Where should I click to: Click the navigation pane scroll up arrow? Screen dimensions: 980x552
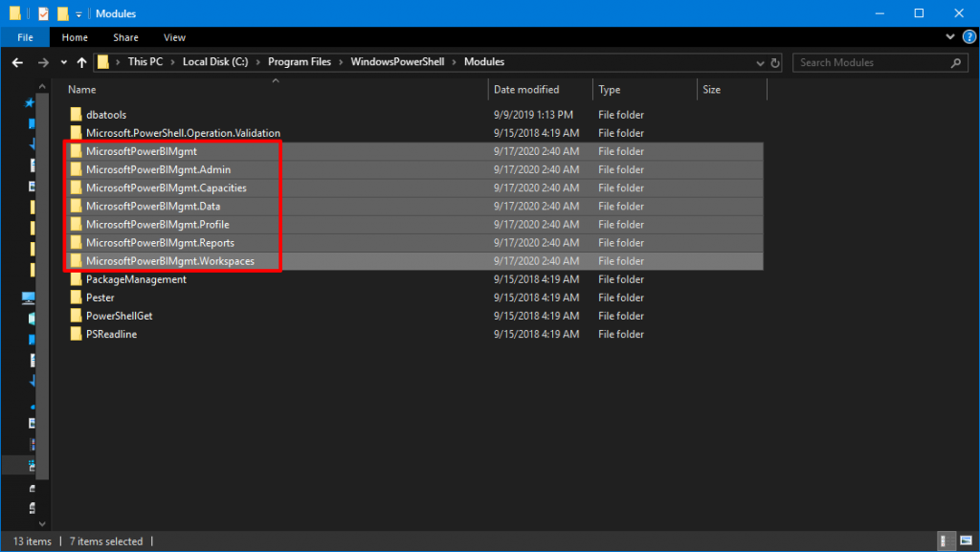click(42, 87)
